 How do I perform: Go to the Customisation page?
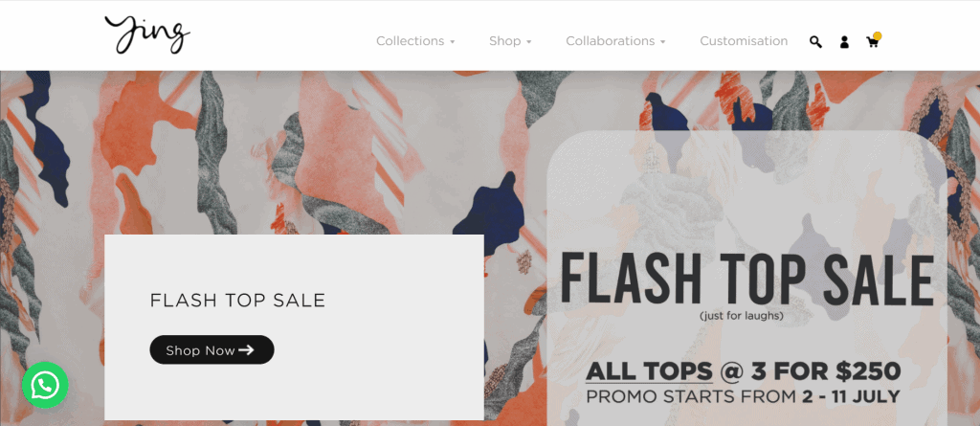click(744, 40)
